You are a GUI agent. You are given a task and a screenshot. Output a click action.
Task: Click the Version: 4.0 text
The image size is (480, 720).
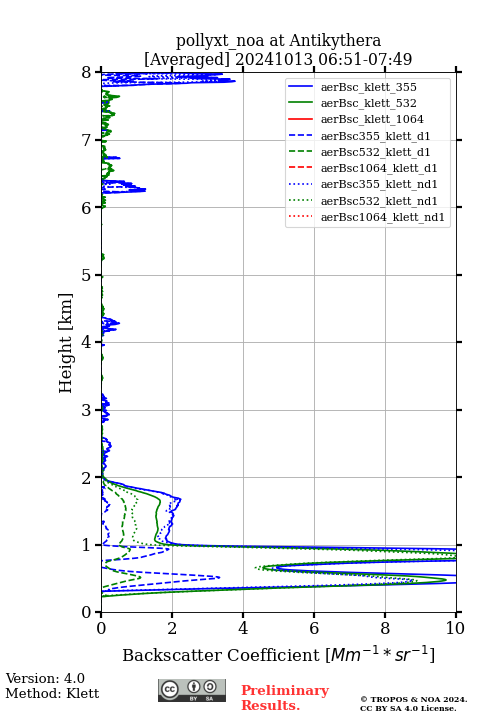click(x=45, y=678)
